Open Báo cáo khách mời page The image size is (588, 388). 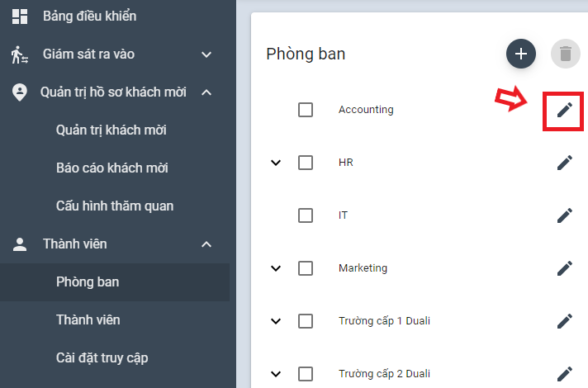[x=112, y=168]
